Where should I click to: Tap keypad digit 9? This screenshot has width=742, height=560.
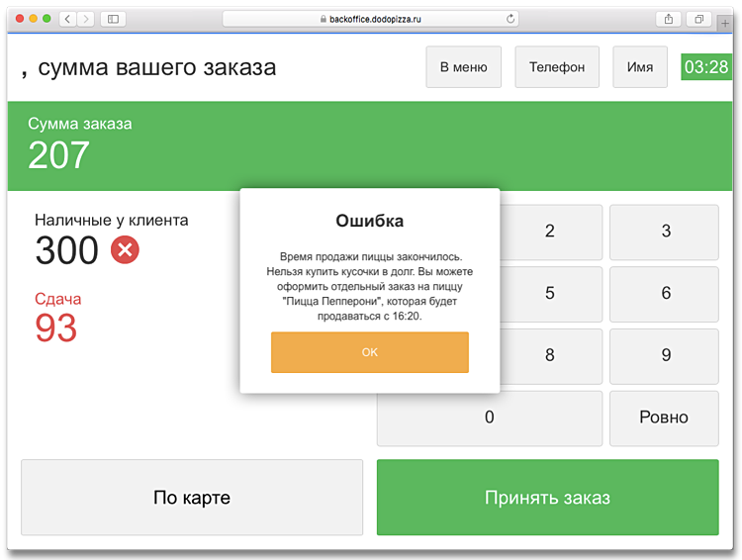click(664, 356)
